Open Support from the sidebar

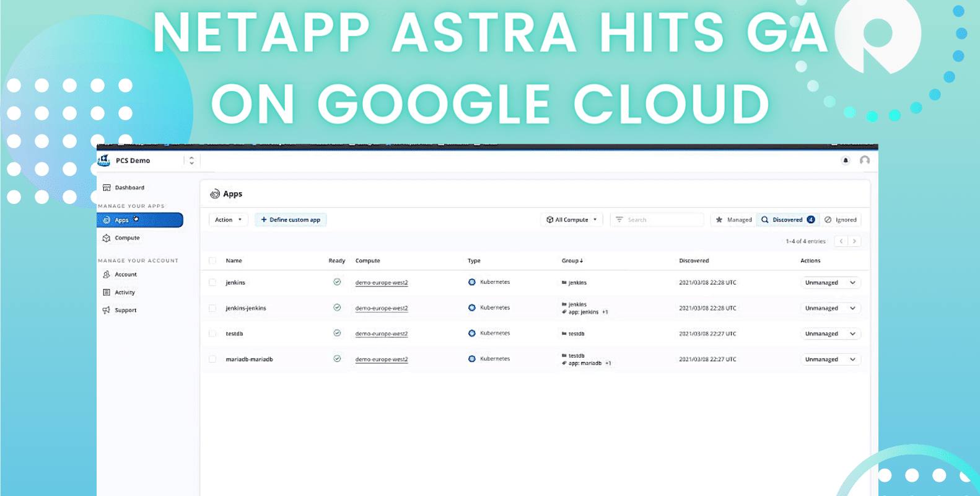126,310
